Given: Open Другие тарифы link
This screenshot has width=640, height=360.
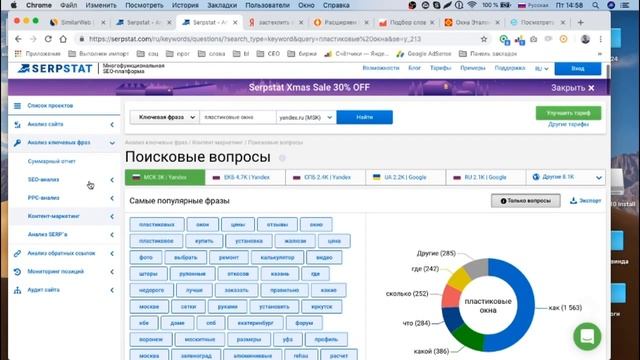Looking at the screenshot, I should [x=568, y=124].
